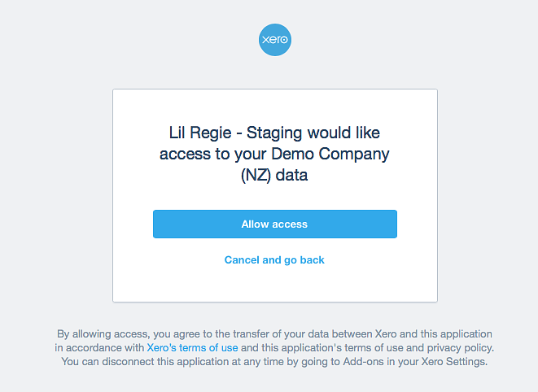Click the word 'Staging' in heading
Viewport: 538px width, 392px height.
[274, 133]
